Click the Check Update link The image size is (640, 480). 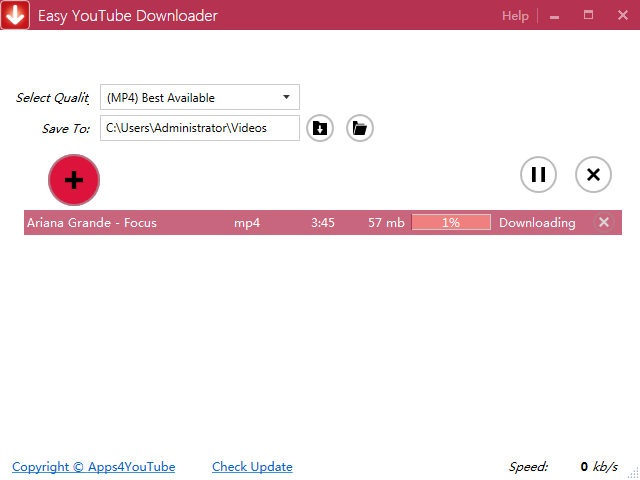(252, 467)
